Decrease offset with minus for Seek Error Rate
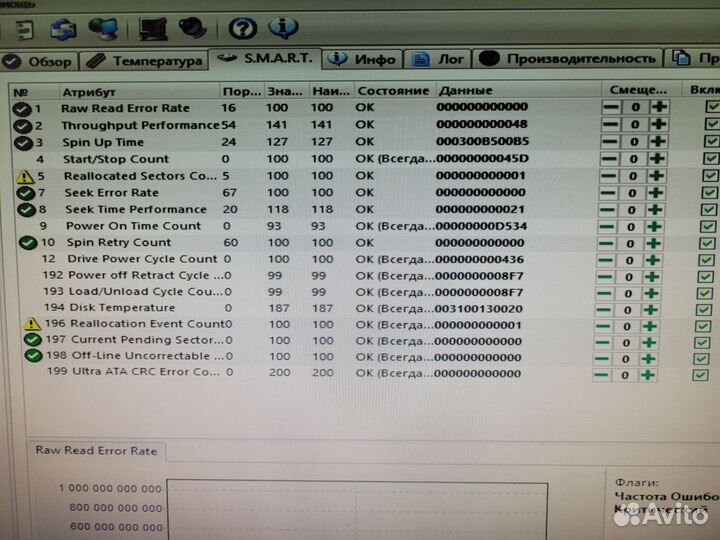This screenshot has width=720, height=540. pyautogui.click(x=610, y=192)
